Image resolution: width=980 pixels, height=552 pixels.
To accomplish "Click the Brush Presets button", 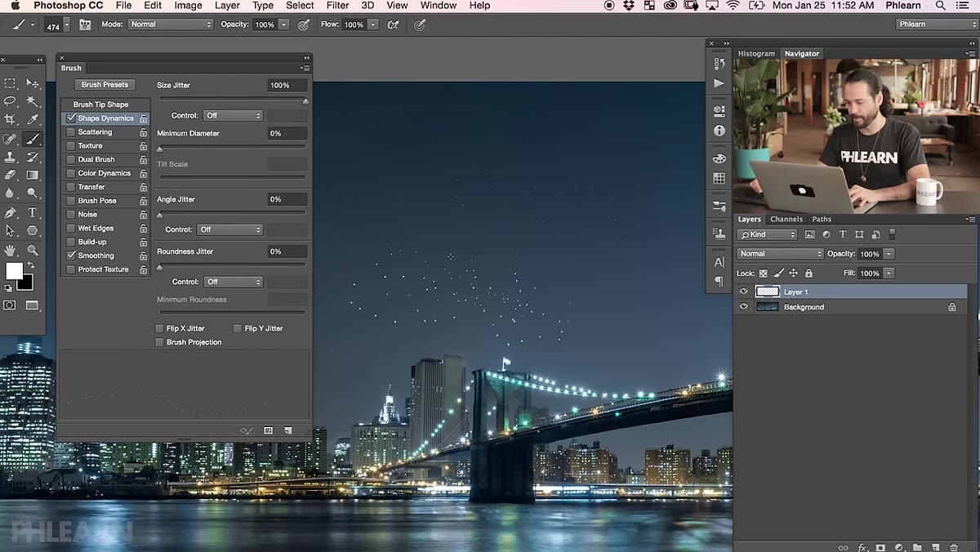I will coord(105,85).
